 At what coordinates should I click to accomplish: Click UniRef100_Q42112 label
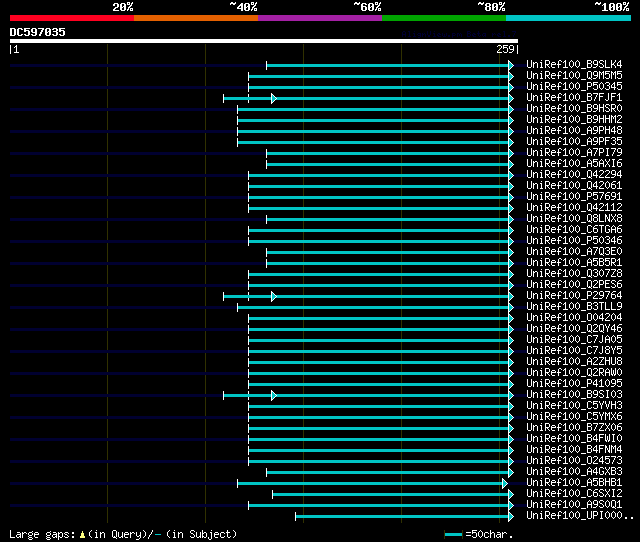coord(574,208)
